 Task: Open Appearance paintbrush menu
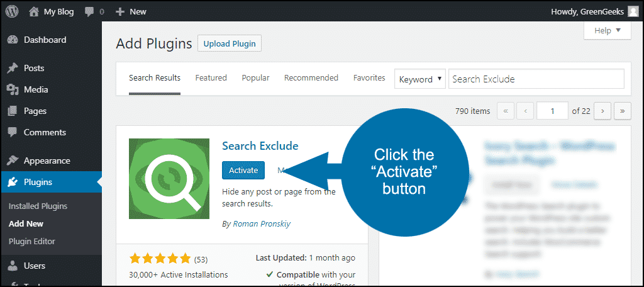point(13,160)
